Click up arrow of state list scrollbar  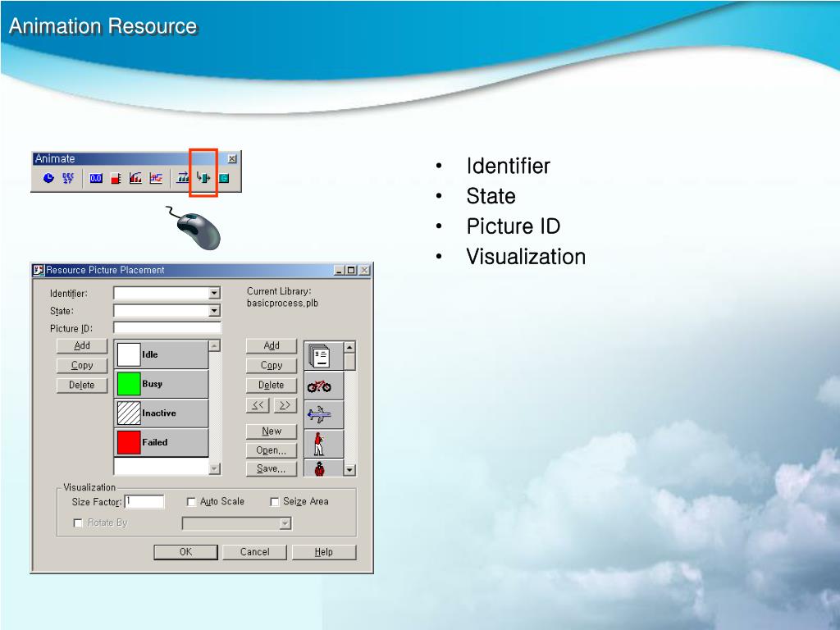tap(214, 346)
